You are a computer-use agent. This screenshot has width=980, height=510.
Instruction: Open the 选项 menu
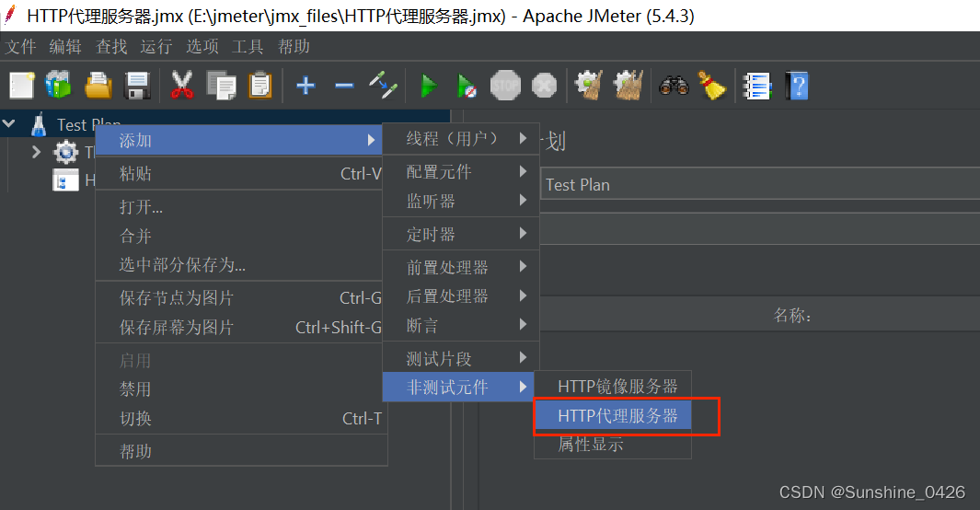[202, 47]
